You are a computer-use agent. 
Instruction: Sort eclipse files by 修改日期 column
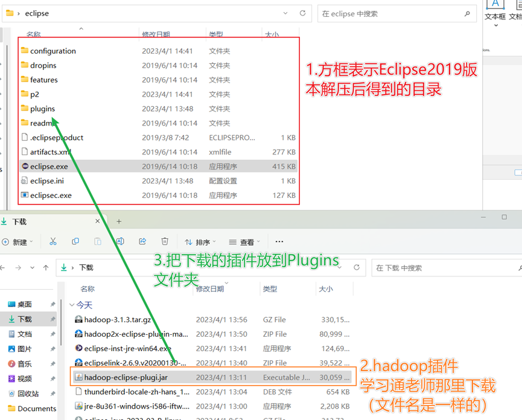tap(156, 34)
